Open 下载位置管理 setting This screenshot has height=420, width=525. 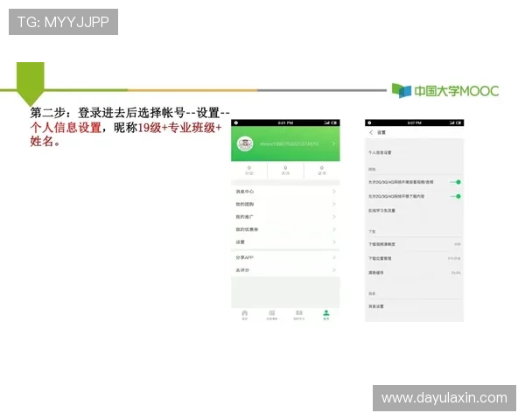(415, 258)
